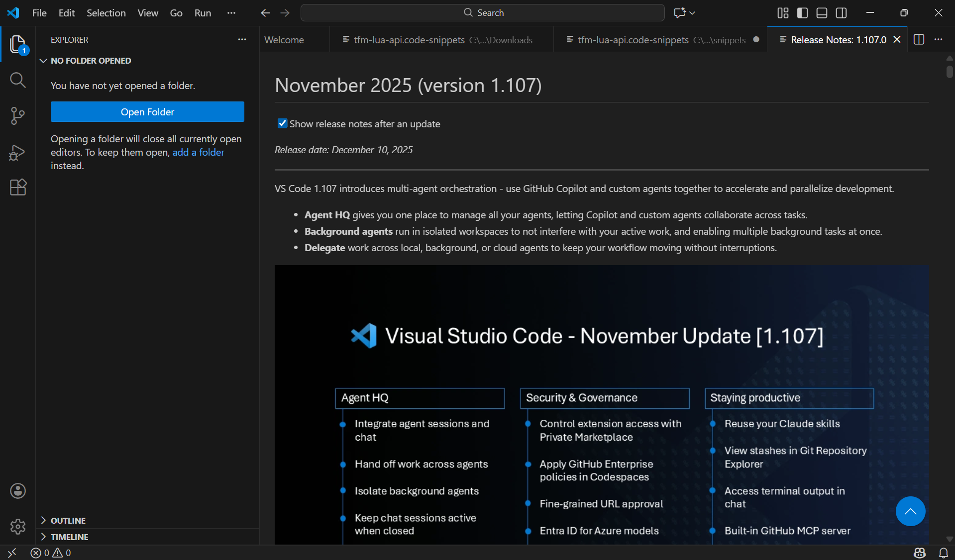The height and width of the screenshot is (560, 955).
Task: Open Customize Layout icon
Action: [x=783, y=13]
